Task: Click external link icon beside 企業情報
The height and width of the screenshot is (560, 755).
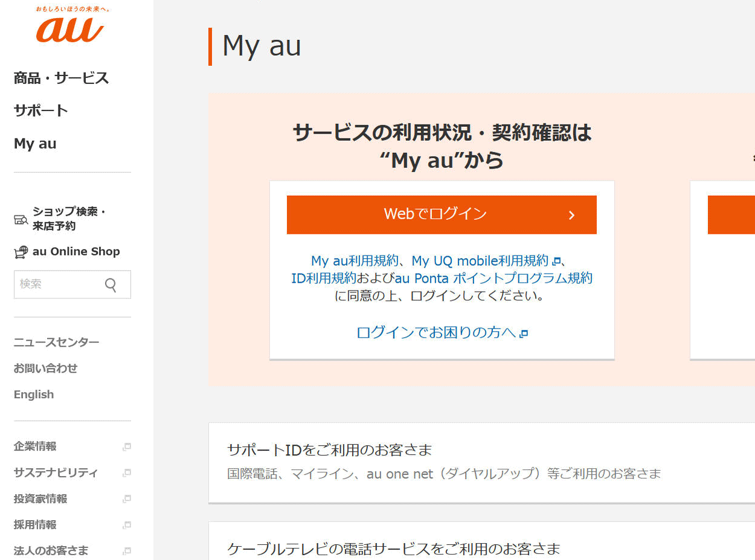Action: click(126, 447)
